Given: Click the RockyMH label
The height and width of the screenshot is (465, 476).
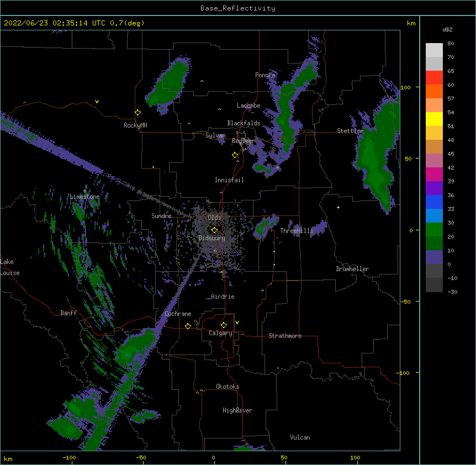Looking at the screenshot, I should point(135,125).
